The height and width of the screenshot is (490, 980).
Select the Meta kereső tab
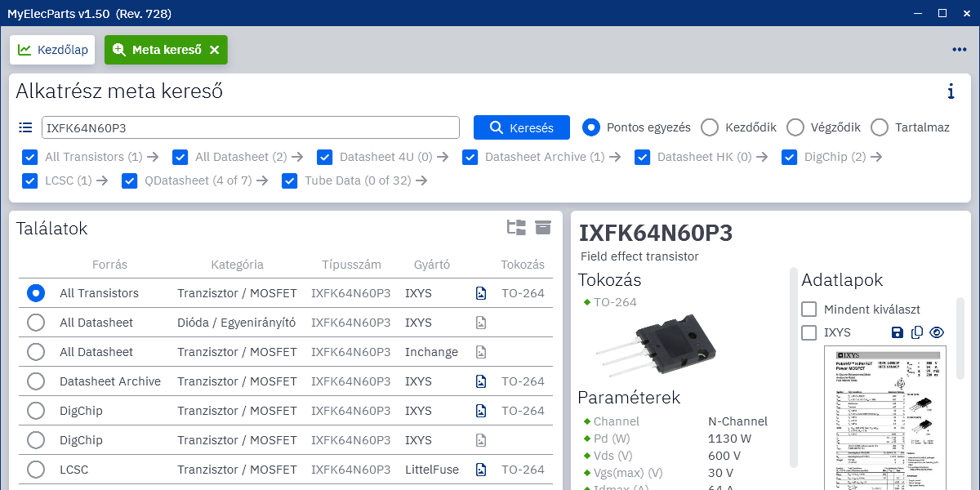[159, 49]
